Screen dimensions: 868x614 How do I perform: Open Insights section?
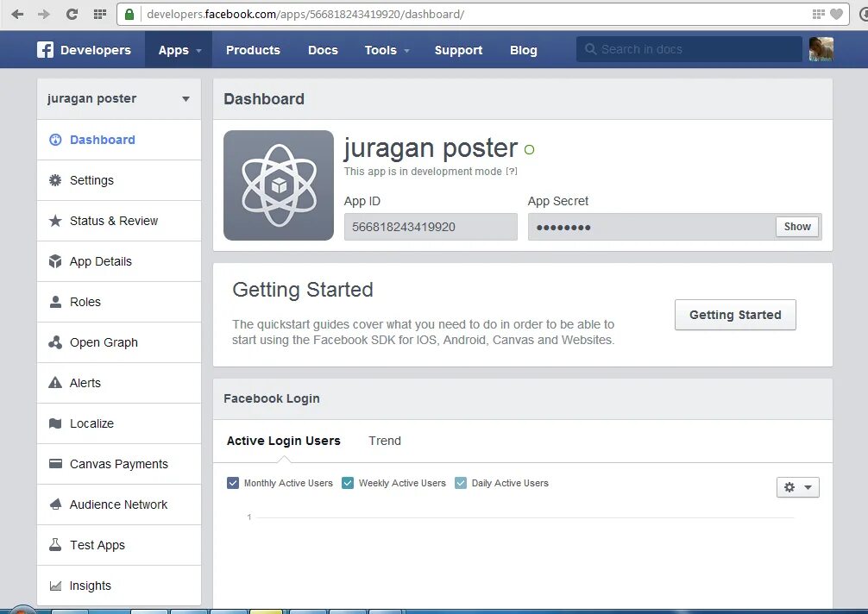119,586
